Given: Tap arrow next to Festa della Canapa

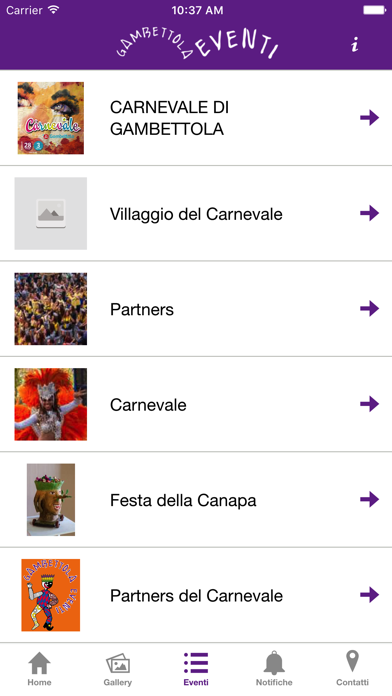Looking at the screenshot, I should [369, 499].
